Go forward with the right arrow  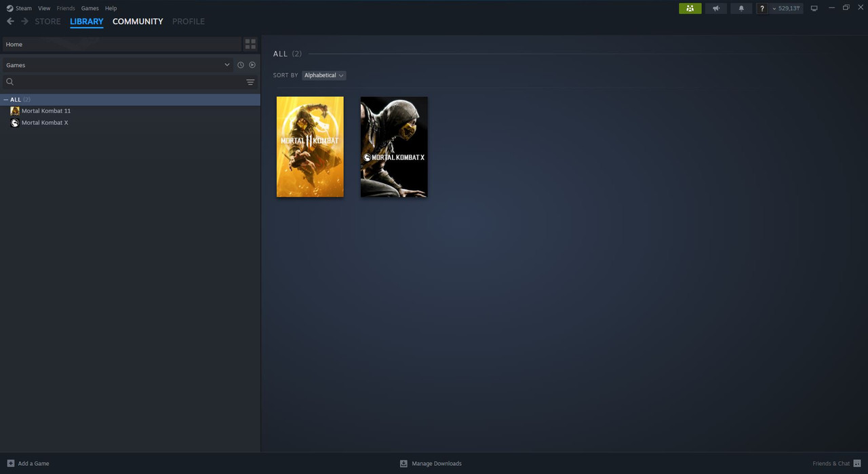click(25, 22)
